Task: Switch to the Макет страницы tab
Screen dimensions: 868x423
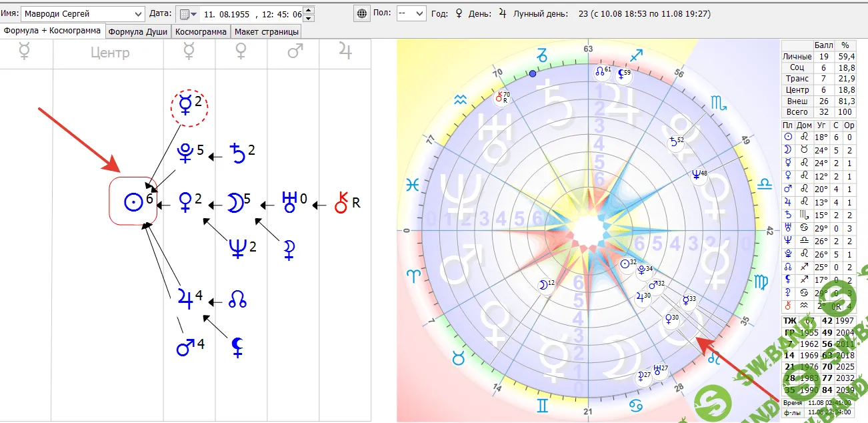Action: tap(265, 31)
